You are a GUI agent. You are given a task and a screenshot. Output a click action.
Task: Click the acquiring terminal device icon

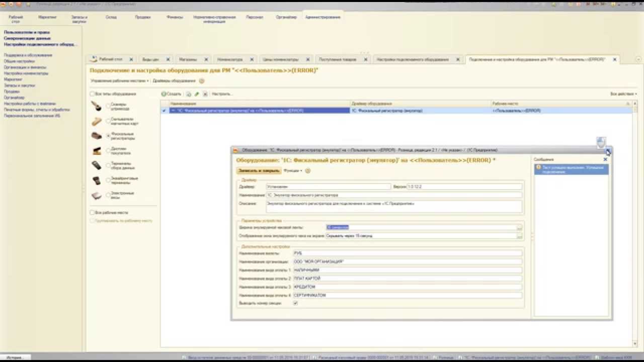[96, 180]
